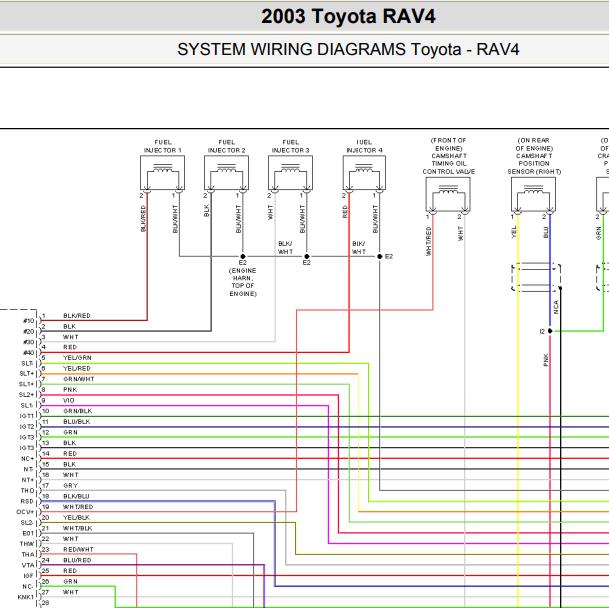Screen dimensions: 609x608
Task: Click the 'GRN/BLK' wire label at pin 10
Action: [x=78, y=411]
